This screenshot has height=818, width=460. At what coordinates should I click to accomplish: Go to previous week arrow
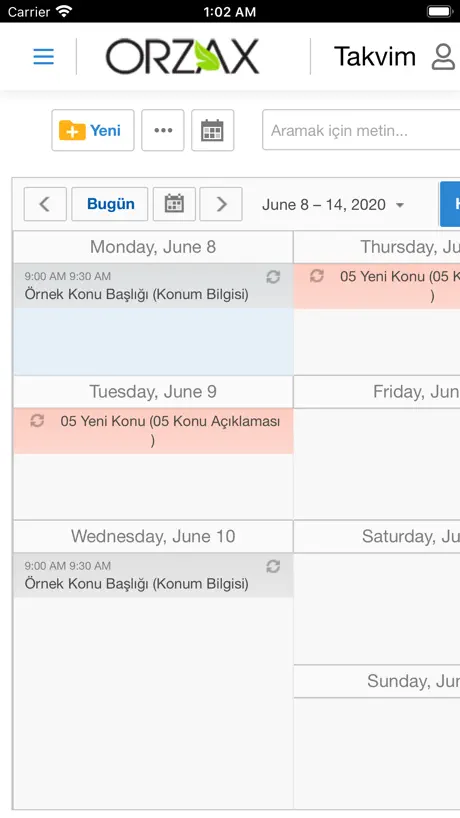[45, 204]
